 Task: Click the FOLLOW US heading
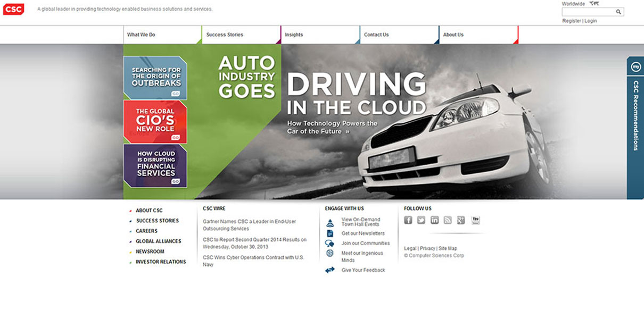click(x=418, y=209)
